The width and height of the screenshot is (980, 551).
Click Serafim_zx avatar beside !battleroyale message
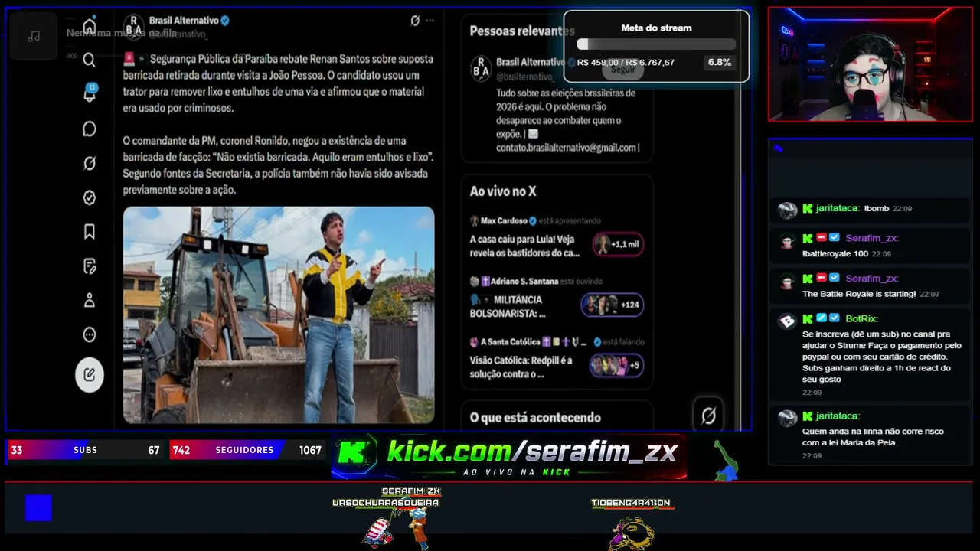(x=787, y=241)
